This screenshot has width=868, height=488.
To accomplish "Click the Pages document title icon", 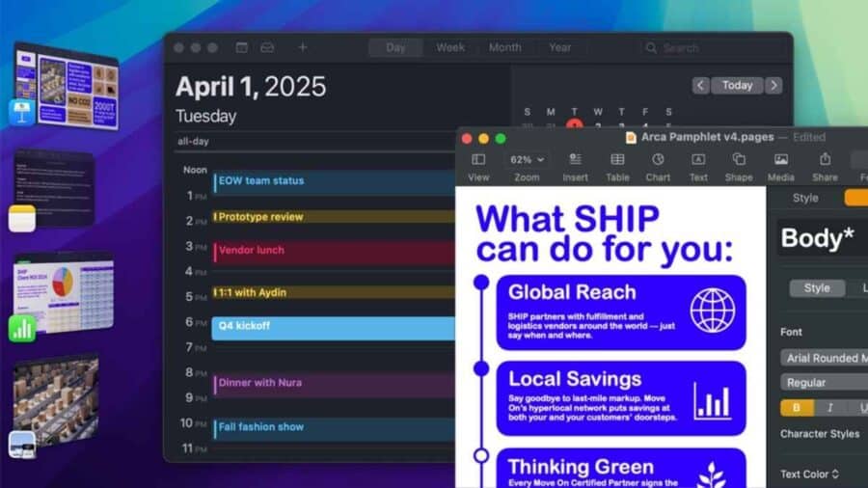I will point(631,137).
